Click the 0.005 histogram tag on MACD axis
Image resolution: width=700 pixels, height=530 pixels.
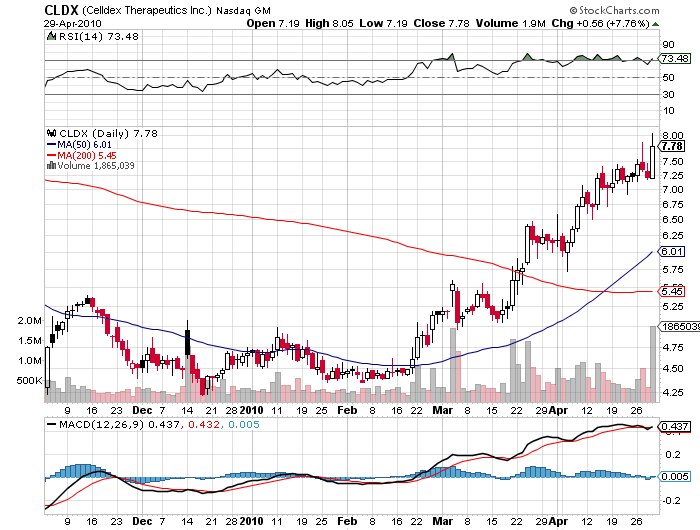(x=675, y=476)
